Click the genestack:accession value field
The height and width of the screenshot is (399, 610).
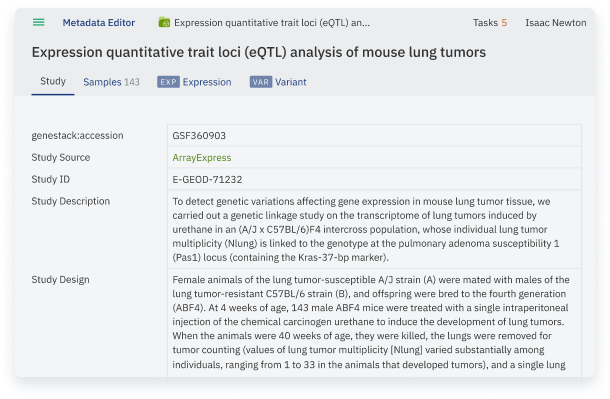click(x=374, y=135)
